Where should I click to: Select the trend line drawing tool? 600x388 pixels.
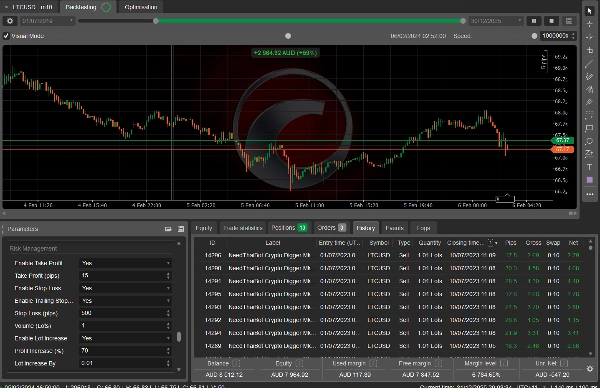pos(589,64)
